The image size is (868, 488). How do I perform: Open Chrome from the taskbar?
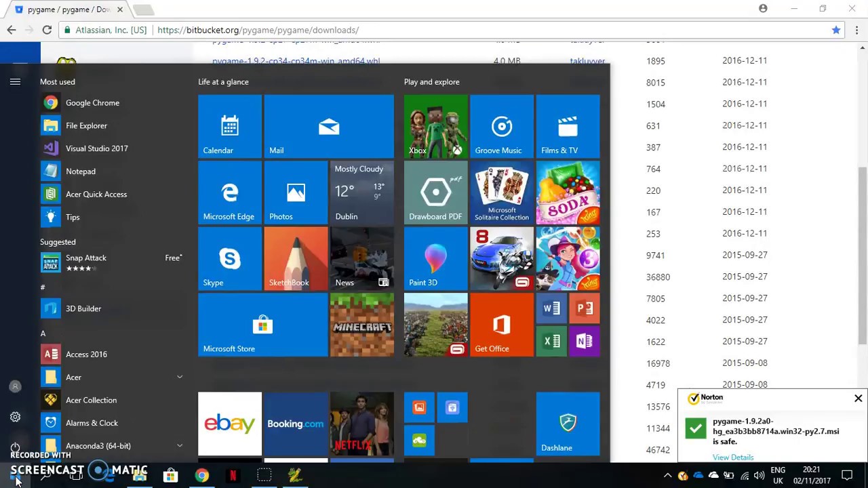(x=201, y=475)
